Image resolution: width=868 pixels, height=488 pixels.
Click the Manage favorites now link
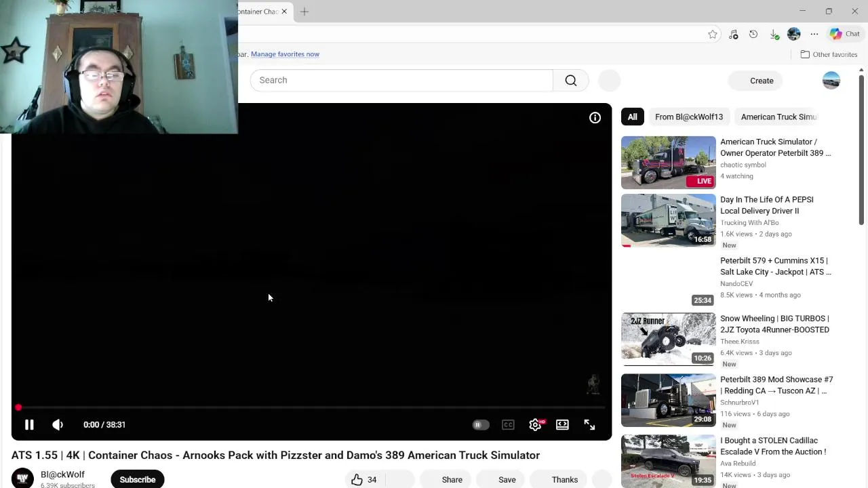285,54
